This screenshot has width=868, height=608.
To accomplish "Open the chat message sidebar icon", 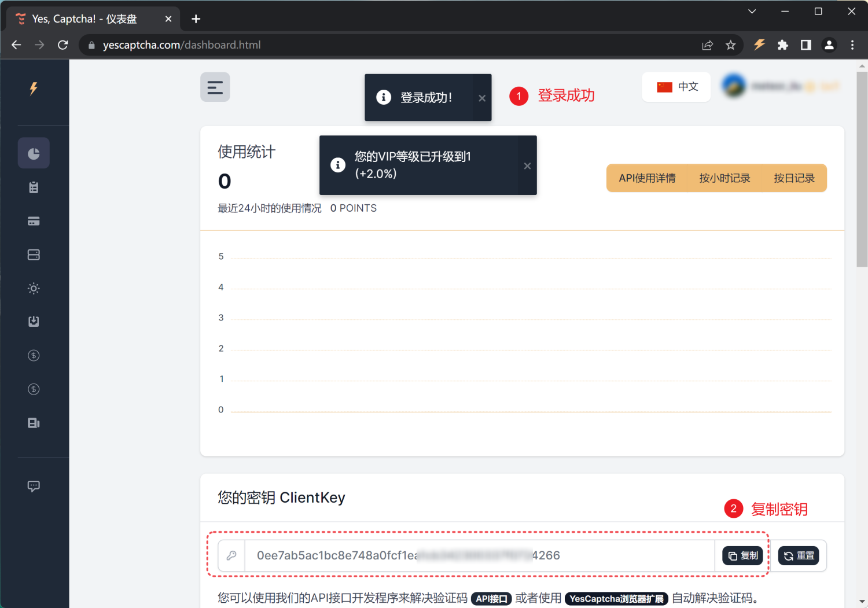I will (34, 486).
